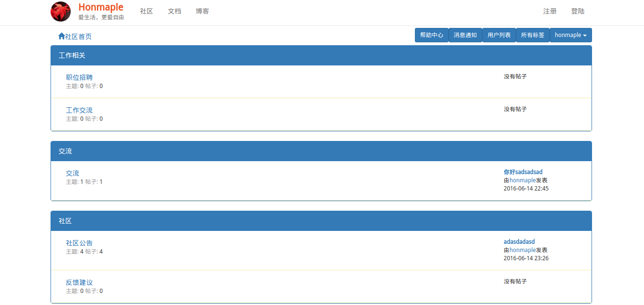Open the 用户列表 button
The height and width of the screenshot is (305, 644).
pos(499,35)
